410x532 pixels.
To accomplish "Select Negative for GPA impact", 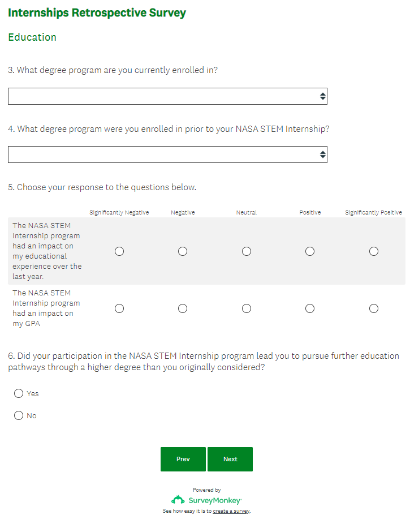I will point(183,308).
